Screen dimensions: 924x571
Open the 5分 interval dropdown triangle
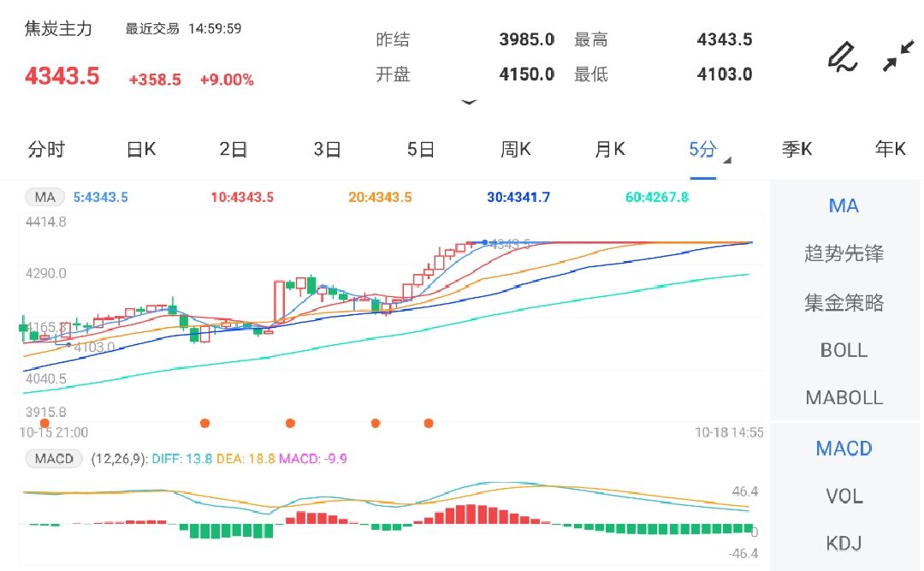pyautogui.click(x=727, y=160)
